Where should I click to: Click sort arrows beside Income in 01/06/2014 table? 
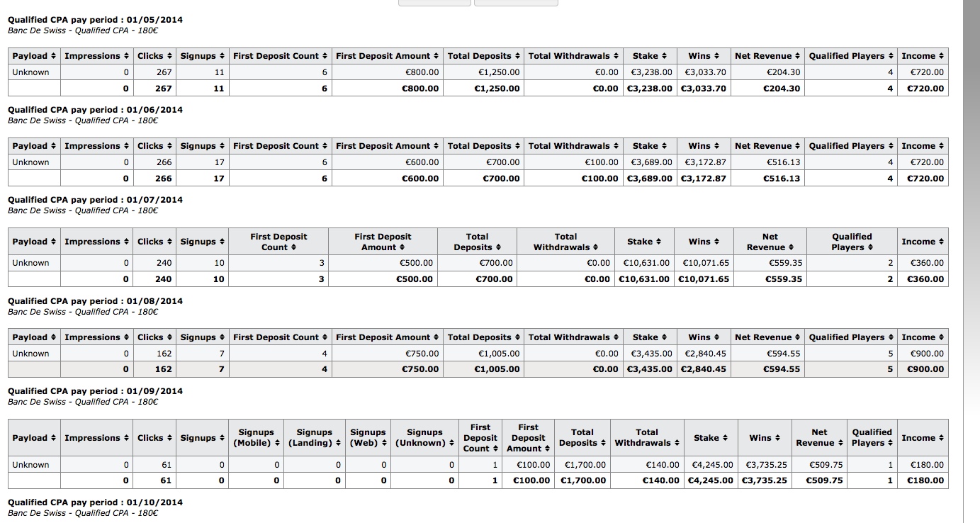[941, 146]
